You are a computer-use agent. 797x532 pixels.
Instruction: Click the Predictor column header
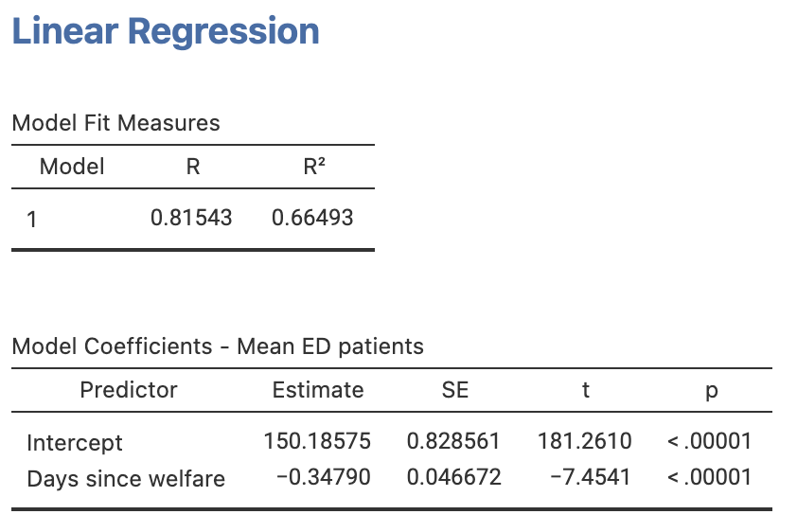(x=129, y=390)
